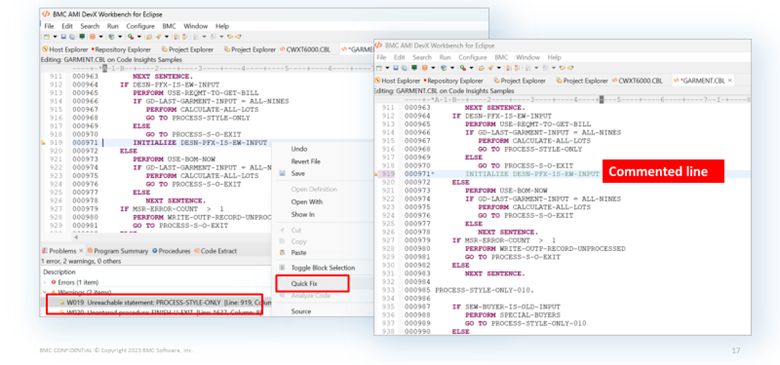Open dropdown arrow next to New icon
The image size is (780, 365).
point(55,36)
